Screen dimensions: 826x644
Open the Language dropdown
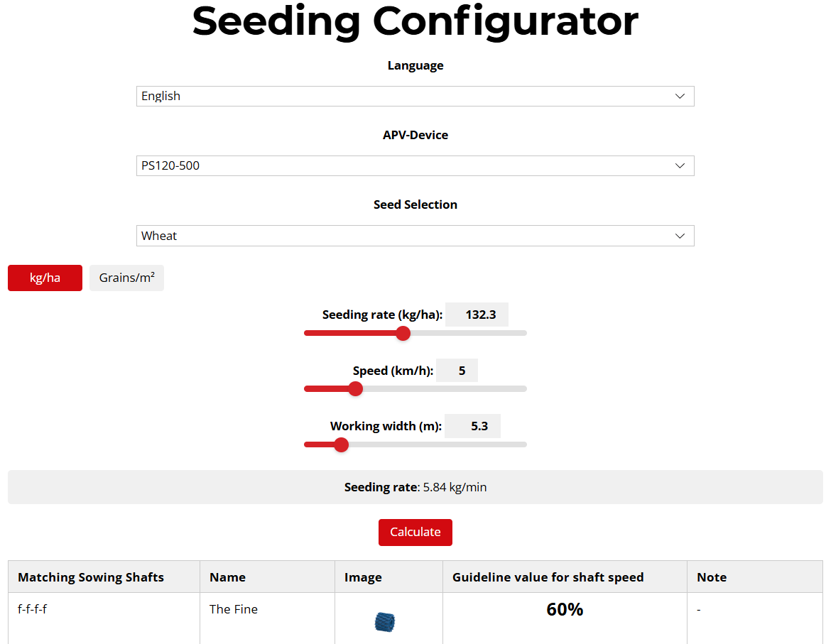(x=415, y=97)
